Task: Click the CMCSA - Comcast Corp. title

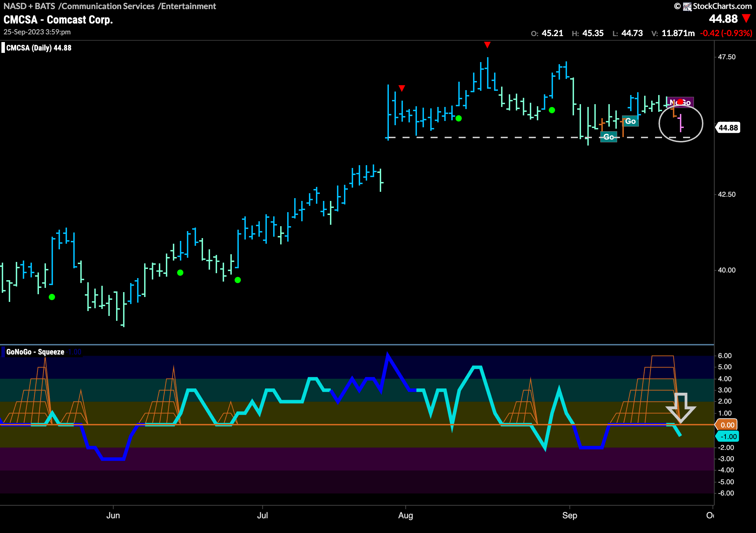Action: coord(58,20)
